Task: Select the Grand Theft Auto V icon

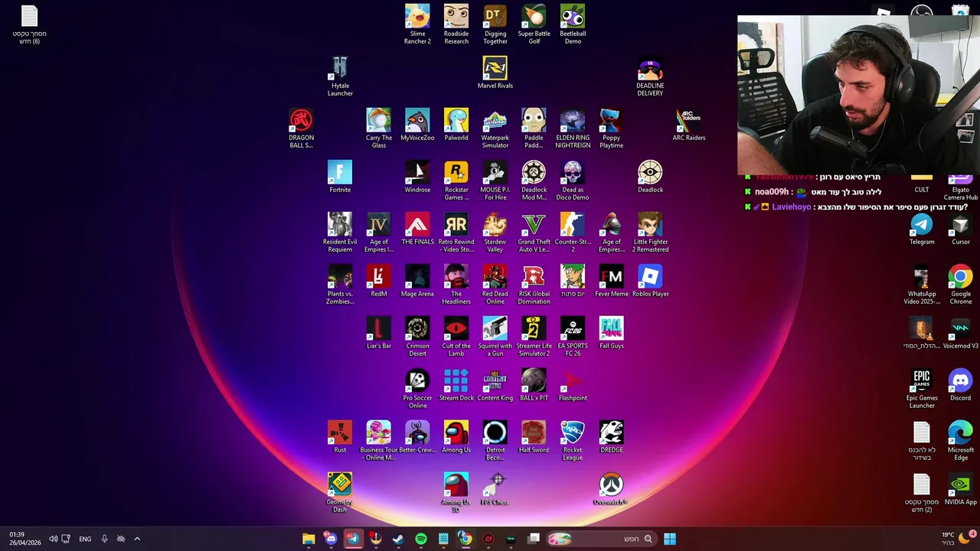Action: point(534,233)
